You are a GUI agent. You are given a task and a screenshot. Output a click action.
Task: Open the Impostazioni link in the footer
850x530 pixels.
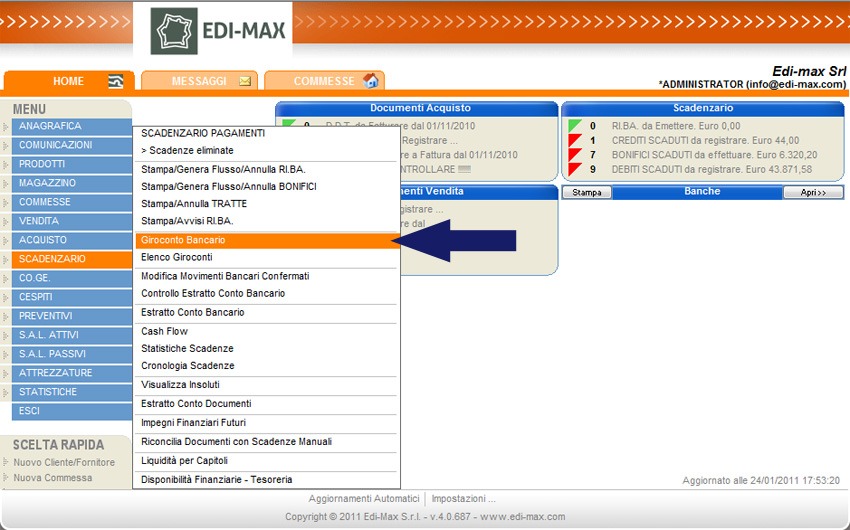tap(464, 498)
